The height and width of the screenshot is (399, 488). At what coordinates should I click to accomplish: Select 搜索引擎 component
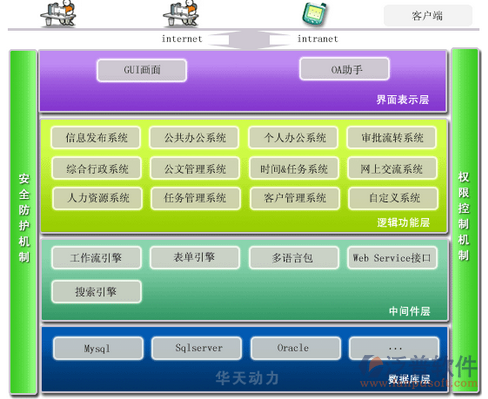tap(96, 292)
